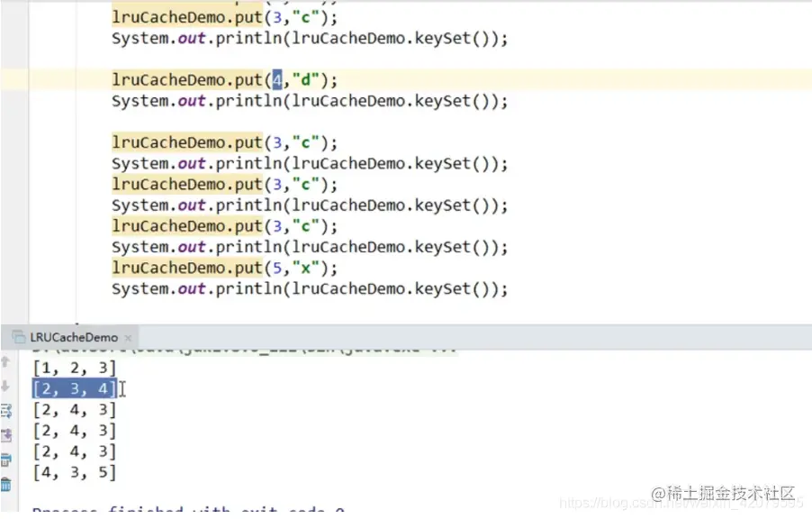This screenshot has width=812, height=519.
Task: Click the up arrow icon in console toolbar
Action: point(5,361)
